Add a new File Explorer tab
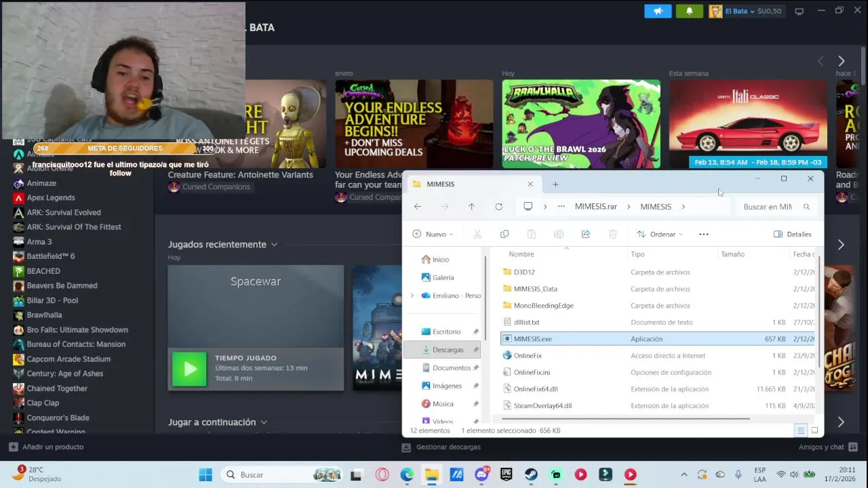This screenshot has width=868, height=488. point(555,184)
